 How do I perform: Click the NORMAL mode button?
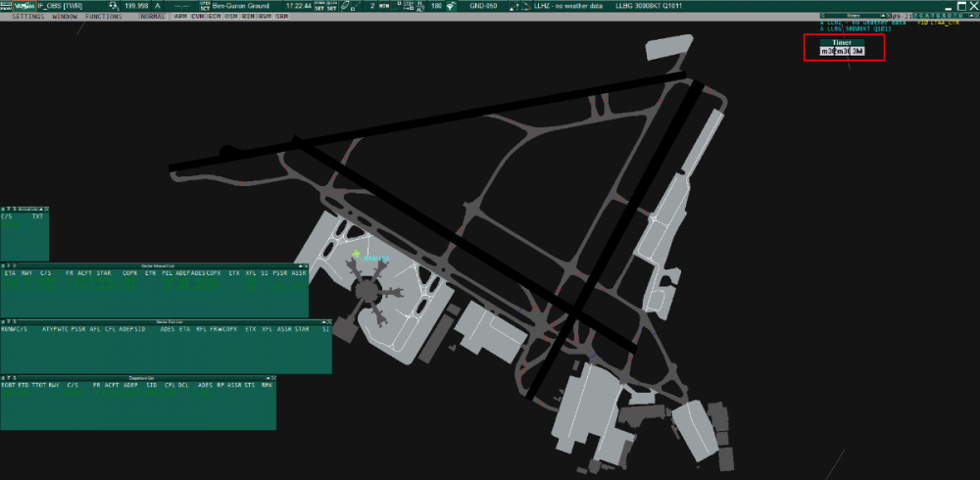tap(152, 18)
